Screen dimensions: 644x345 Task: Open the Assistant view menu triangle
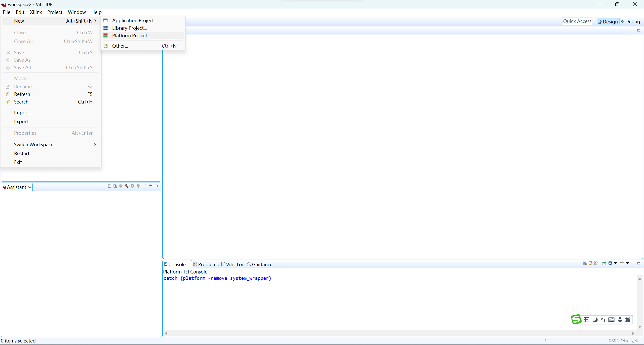pos(145,185)
